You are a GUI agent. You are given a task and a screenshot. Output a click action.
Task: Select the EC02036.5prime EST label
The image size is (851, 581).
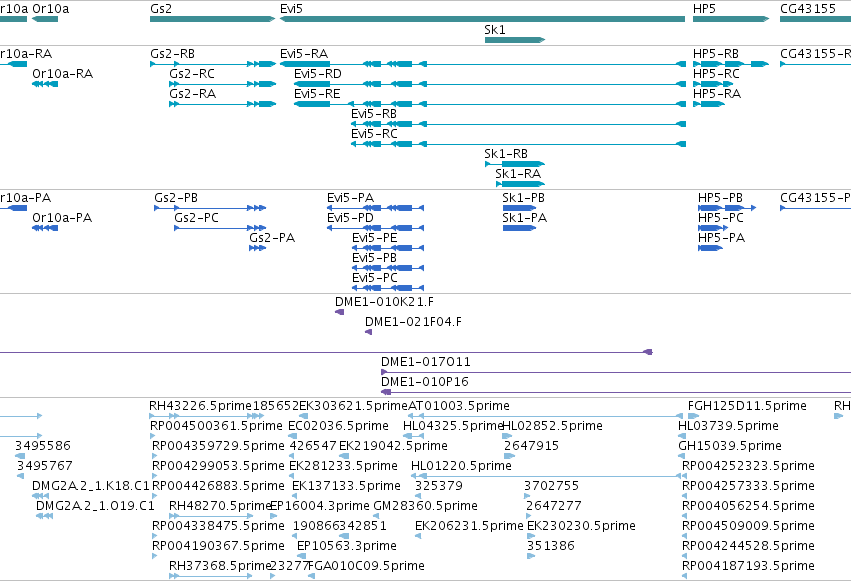tap(338, 426)
